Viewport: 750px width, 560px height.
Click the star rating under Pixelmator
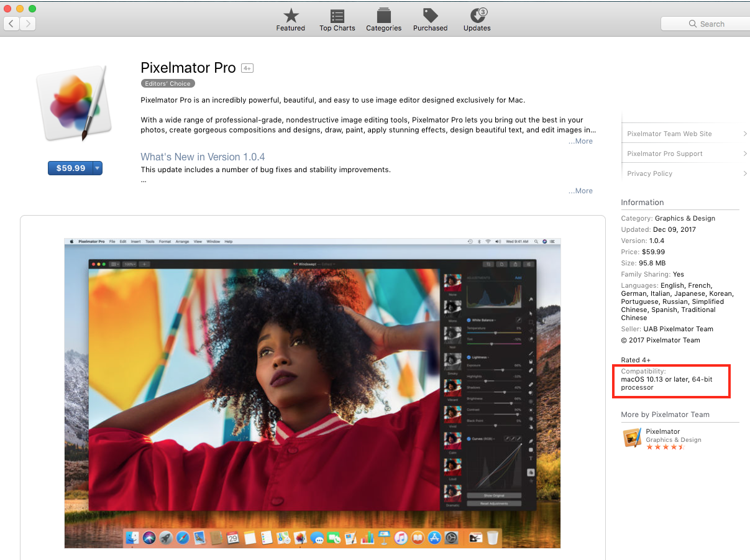tap(665, 447)
